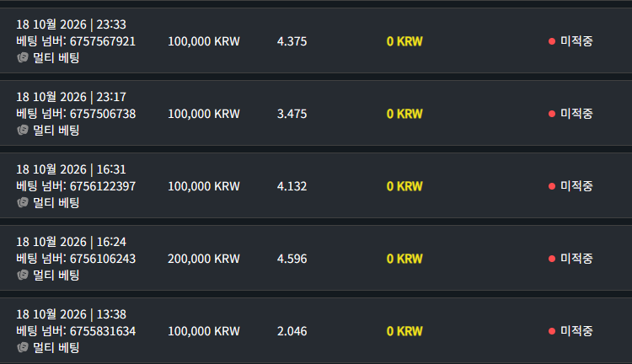Click 0 KRW payout on 23:33 bet
632x364 pixels.
[x=404, y=41]
